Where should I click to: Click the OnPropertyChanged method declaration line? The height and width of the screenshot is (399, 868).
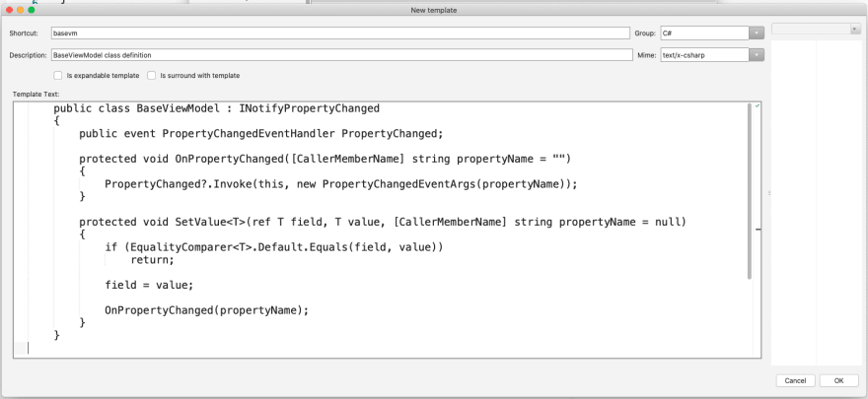325,160
